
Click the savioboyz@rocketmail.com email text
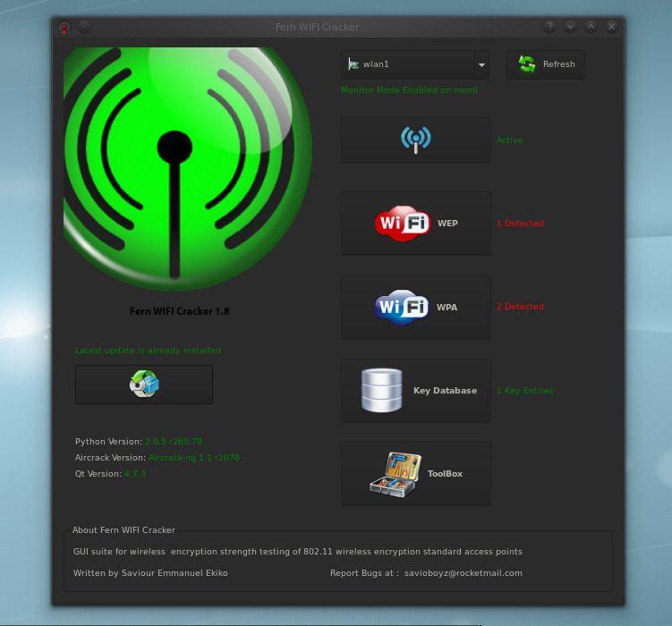click(464, 573)
